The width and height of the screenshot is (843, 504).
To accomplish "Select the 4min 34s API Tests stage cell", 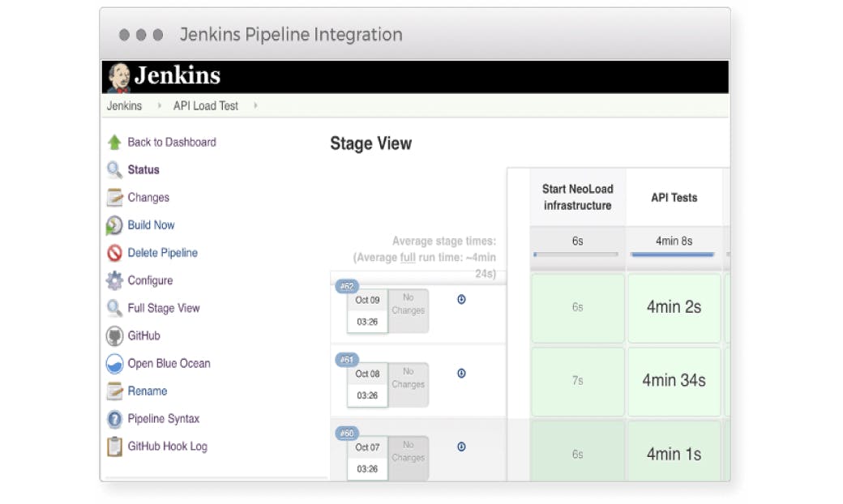I will coord(674,380).
